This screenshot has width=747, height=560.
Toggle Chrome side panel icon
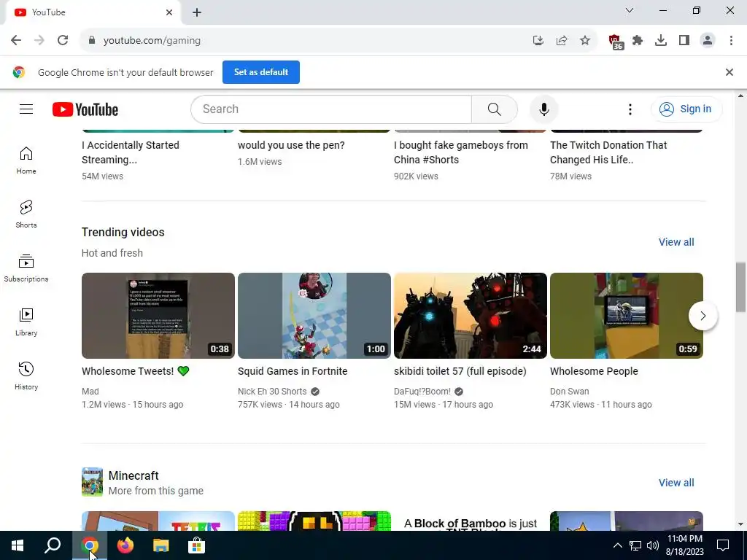tap(684, 41)
